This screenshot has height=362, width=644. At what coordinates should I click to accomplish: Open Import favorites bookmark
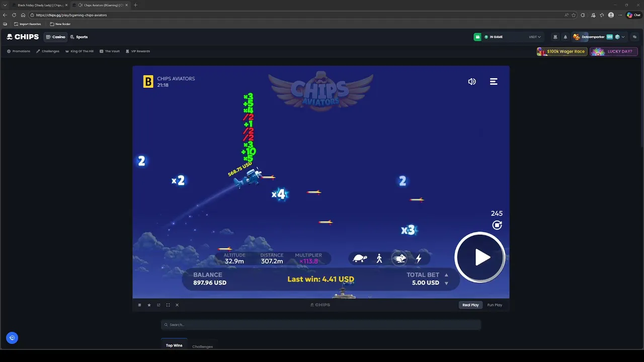28,24
